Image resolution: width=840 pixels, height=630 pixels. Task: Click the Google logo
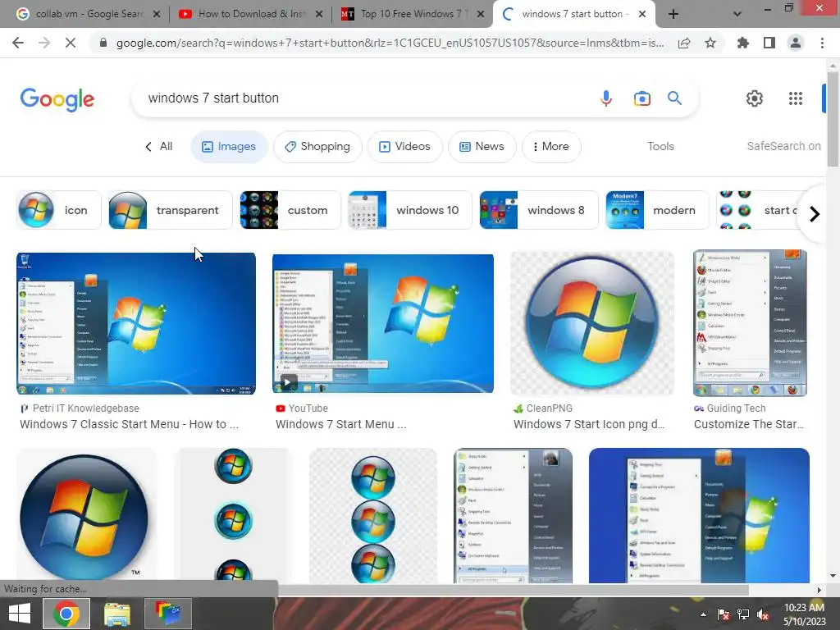tap(57, 99)
